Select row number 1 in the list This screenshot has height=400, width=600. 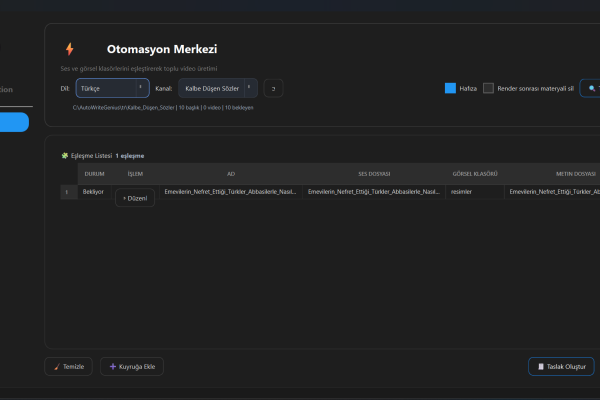click(x=67, y=191)
